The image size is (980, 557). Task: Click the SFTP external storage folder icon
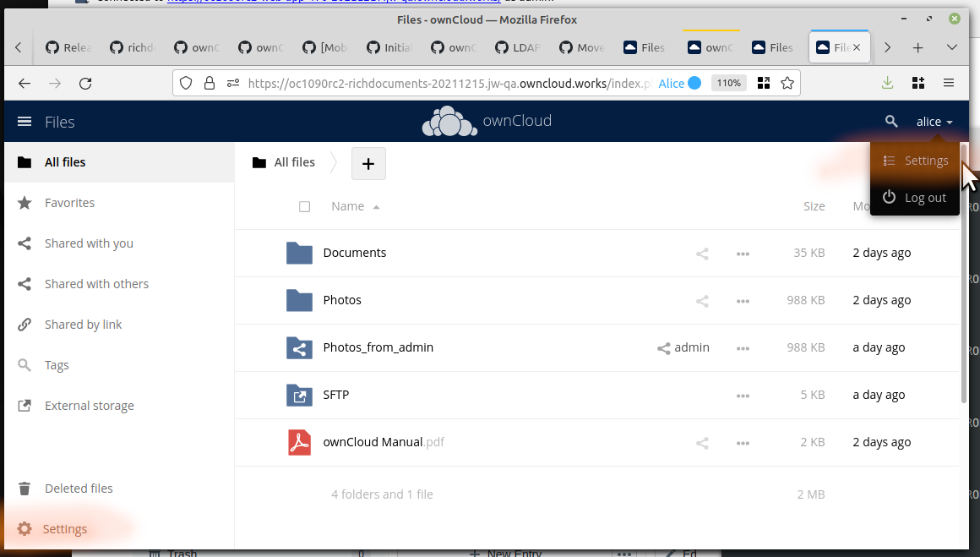click(x=299, y=395)
